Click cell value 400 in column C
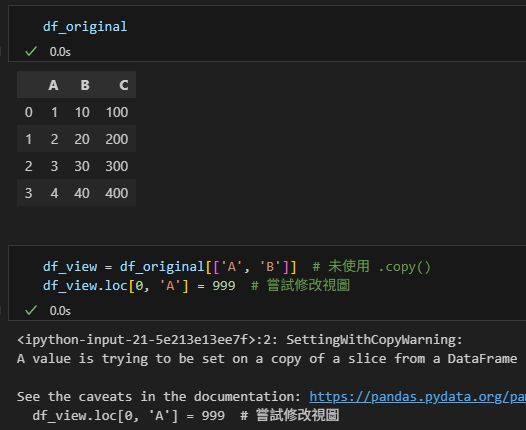The height and width of the screenshot is (430, 526). point(117,193)
